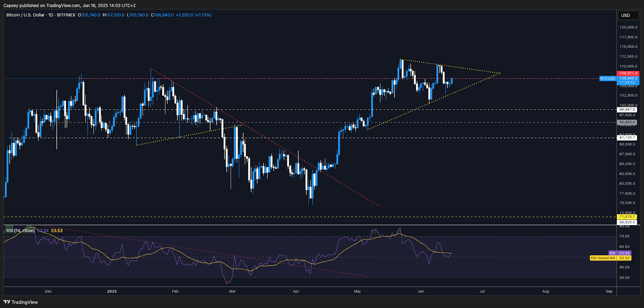This screenshot has width=644, height=308.
Task: Click the TradingView.com text in header
Action: click(63, 5)
